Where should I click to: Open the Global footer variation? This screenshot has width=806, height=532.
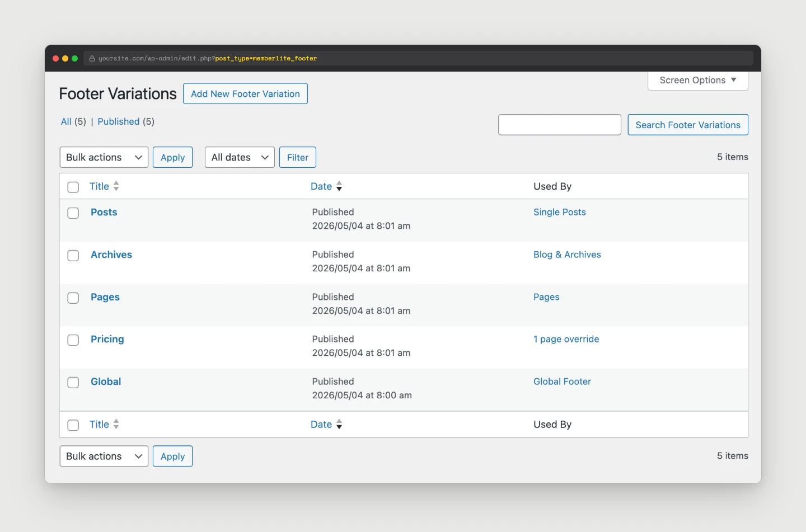106,382
